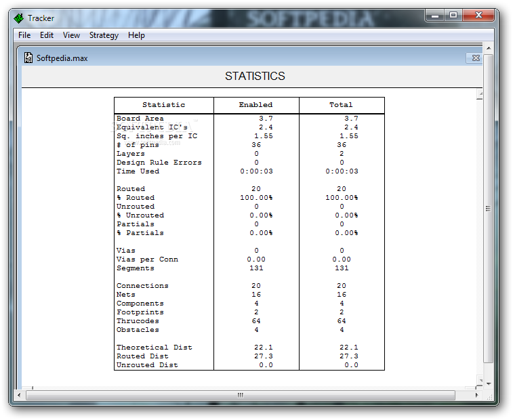
Task: Minimize the Tracker window
Action: [435, 16]
